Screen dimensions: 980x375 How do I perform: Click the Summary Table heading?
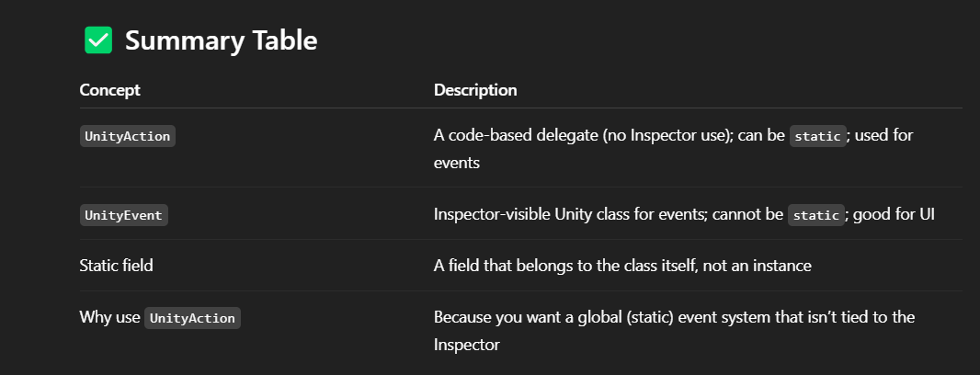[221, 40]
